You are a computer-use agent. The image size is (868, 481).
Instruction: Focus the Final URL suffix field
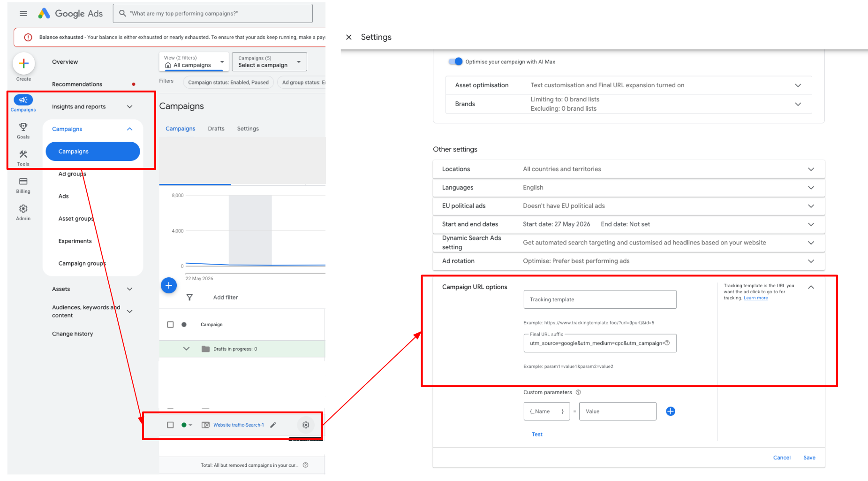click(600, 343)
